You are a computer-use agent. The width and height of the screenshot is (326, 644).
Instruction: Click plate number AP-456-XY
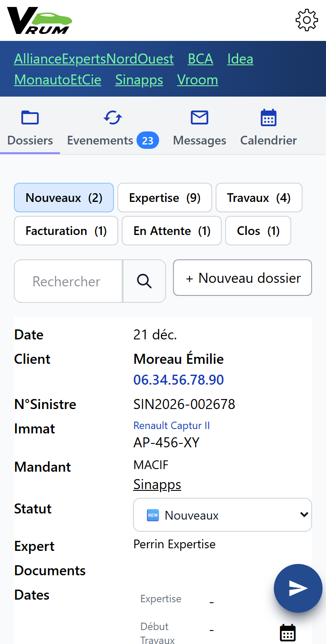point(166,442)
